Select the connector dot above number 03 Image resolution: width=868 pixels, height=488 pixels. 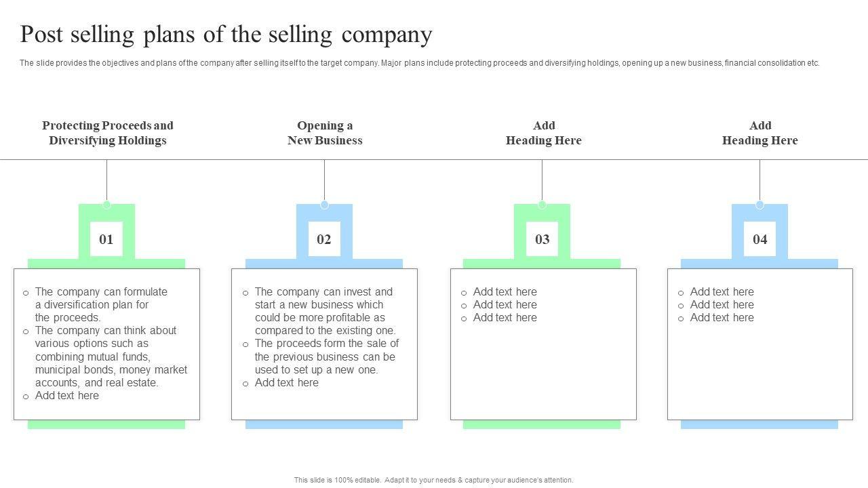click(x=542, y=205)
